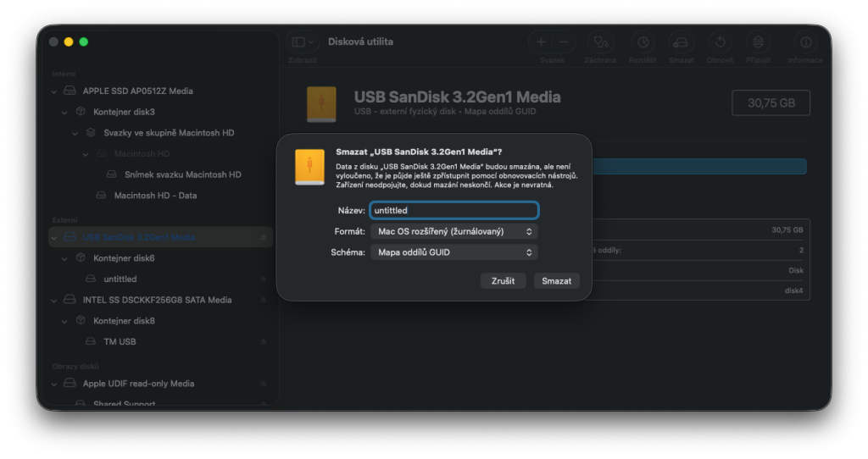Screen dimensions: 868x459
Task: Open the Formát dropdown in the dialog
Action: click(x=453, y=231)
